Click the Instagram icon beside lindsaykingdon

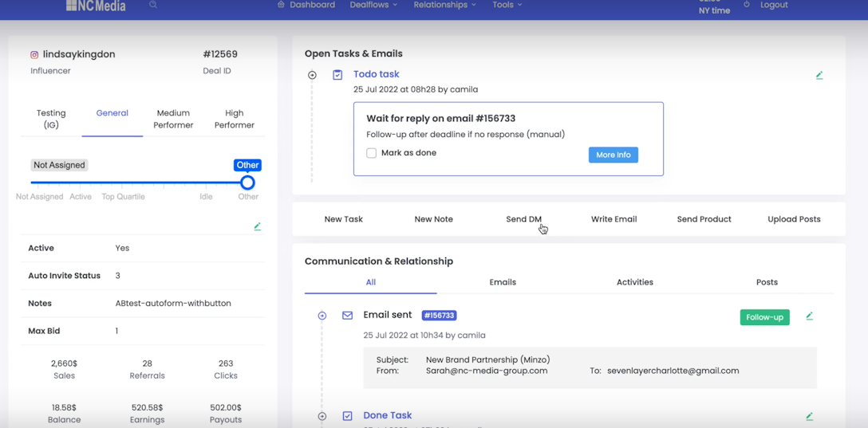coord(34,55)
